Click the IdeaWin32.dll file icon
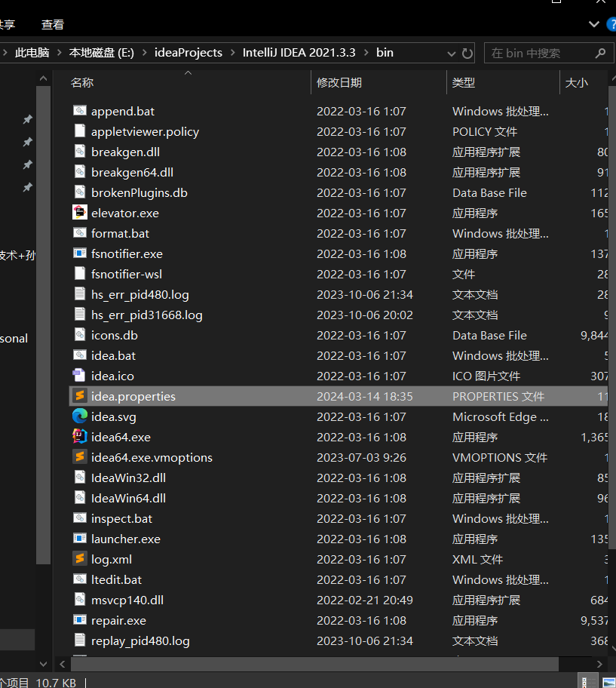This screenshot has width=616, height=688. pos(79,478)
